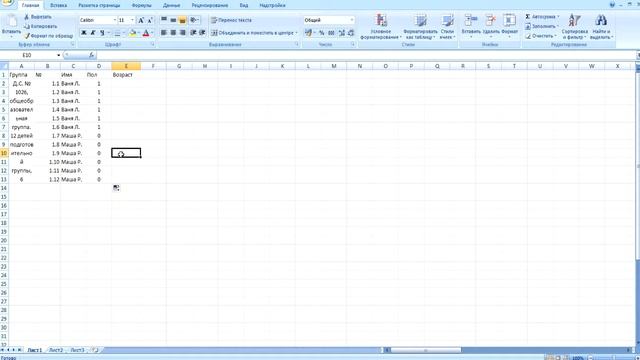Toggle bold Ж formatting

point(84,33)
